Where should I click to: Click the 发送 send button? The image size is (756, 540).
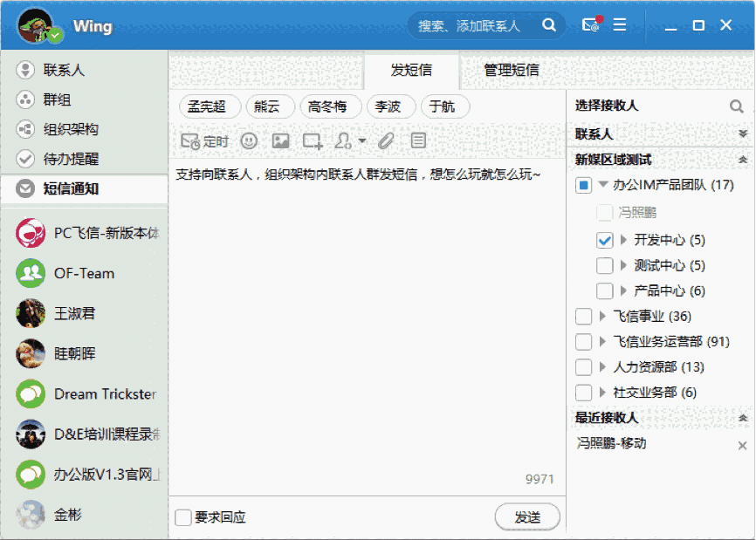pos(527,517)
